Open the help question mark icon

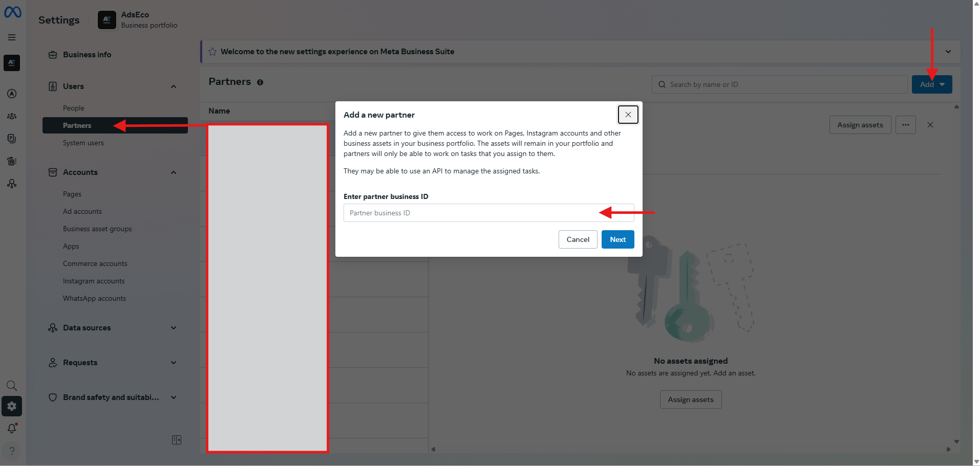(x=12, y=451)
